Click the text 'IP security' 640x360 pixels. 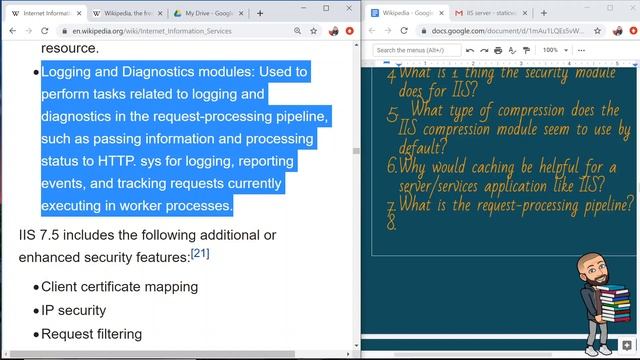(x=73, y=311)
